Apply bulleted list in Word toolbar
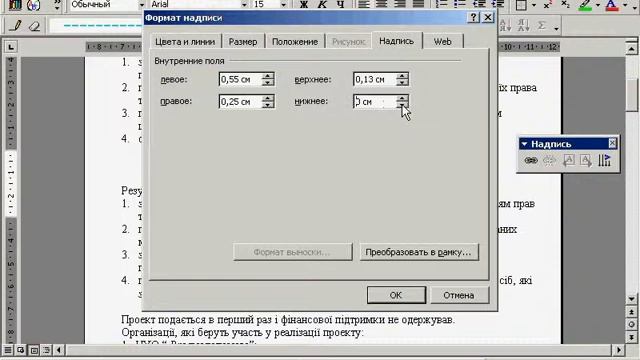 pos(460,4)
